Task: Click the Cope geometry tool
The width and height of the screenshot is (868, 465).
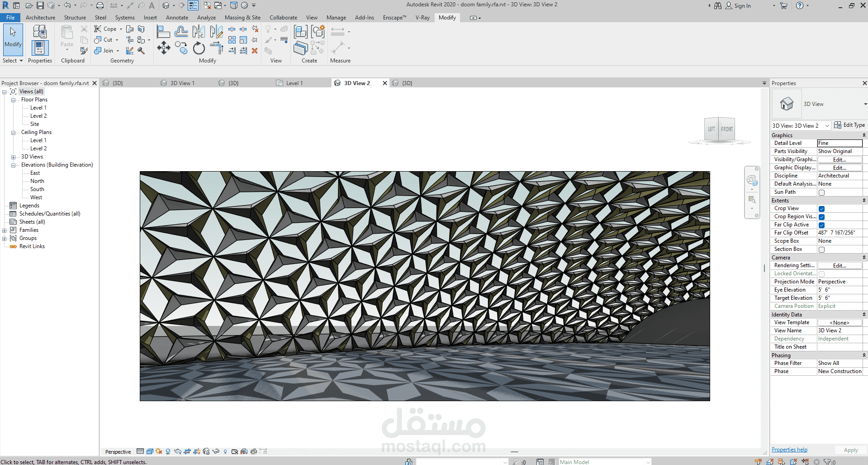Action: 105,29
